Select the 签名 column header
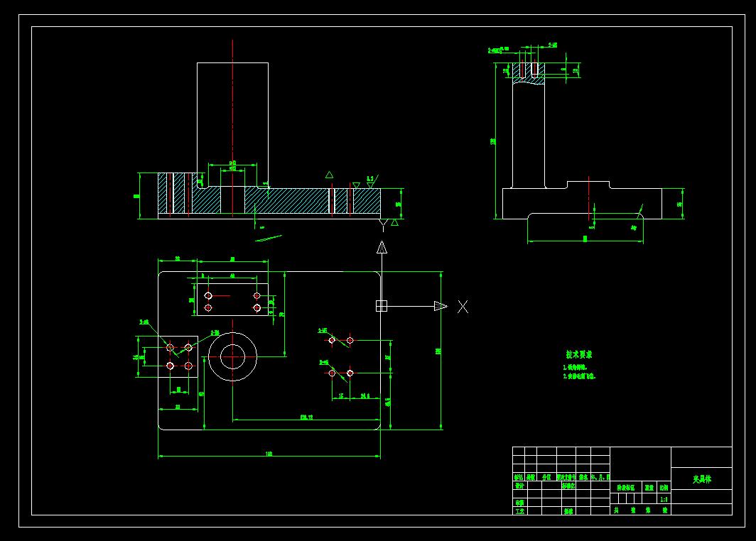756x541 pixels. point(583,477)
